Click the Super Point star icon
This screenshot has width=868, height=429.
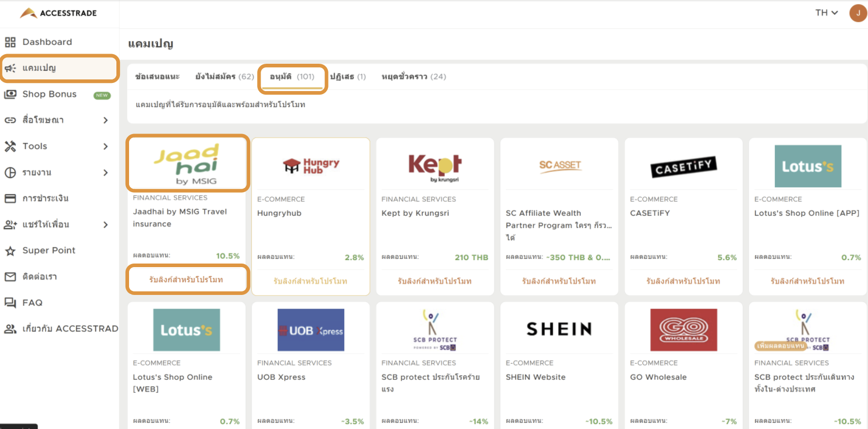(x=10, y=250)
